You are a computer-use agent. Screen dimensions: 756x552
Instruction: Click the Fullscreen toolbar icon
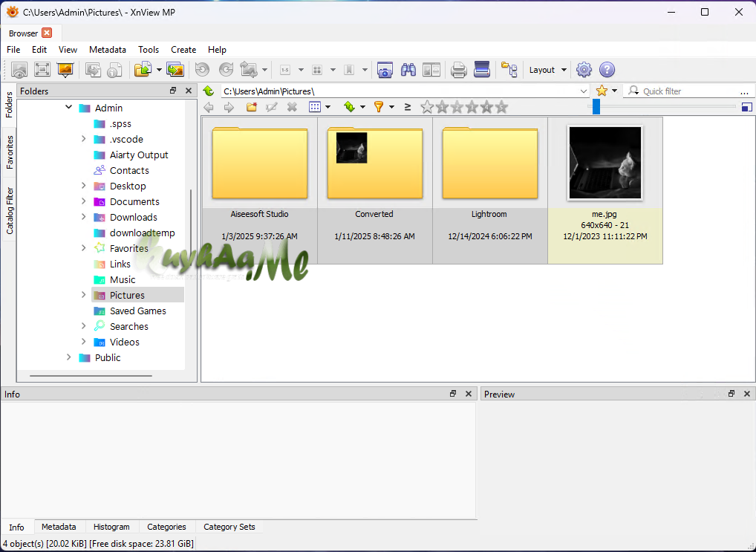(x=42, y=70)
